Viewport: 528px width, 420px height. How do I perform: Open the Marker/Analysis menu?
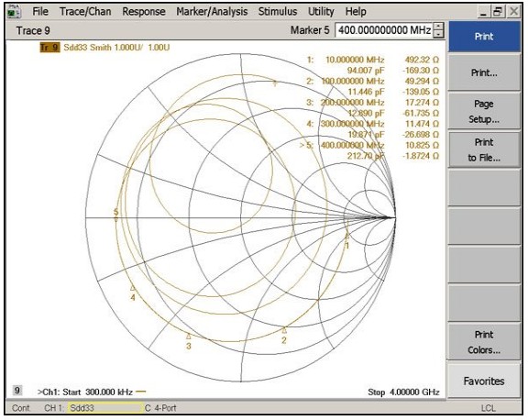coord(212,11)
